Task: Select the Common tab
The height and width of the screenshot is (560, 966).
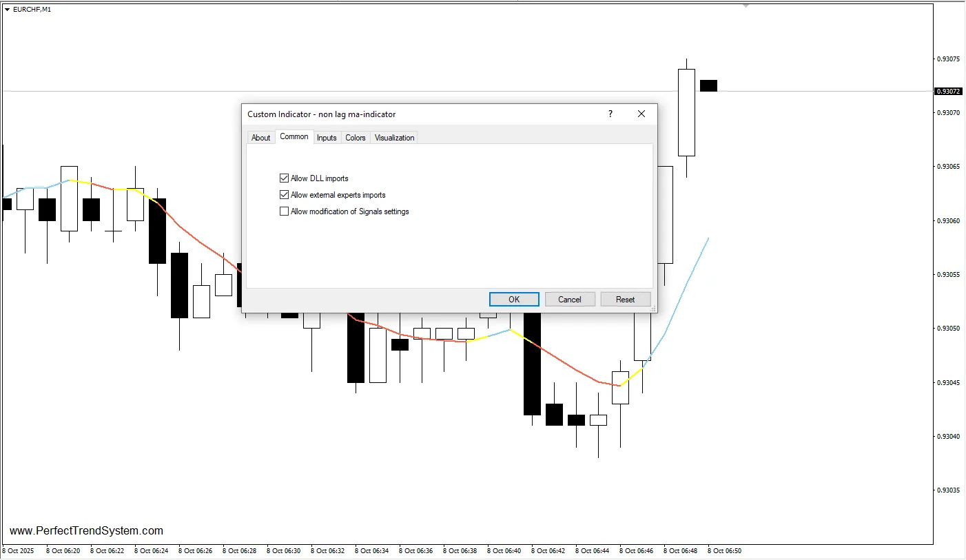Action: pyautogui.click(x=294, y=136)
